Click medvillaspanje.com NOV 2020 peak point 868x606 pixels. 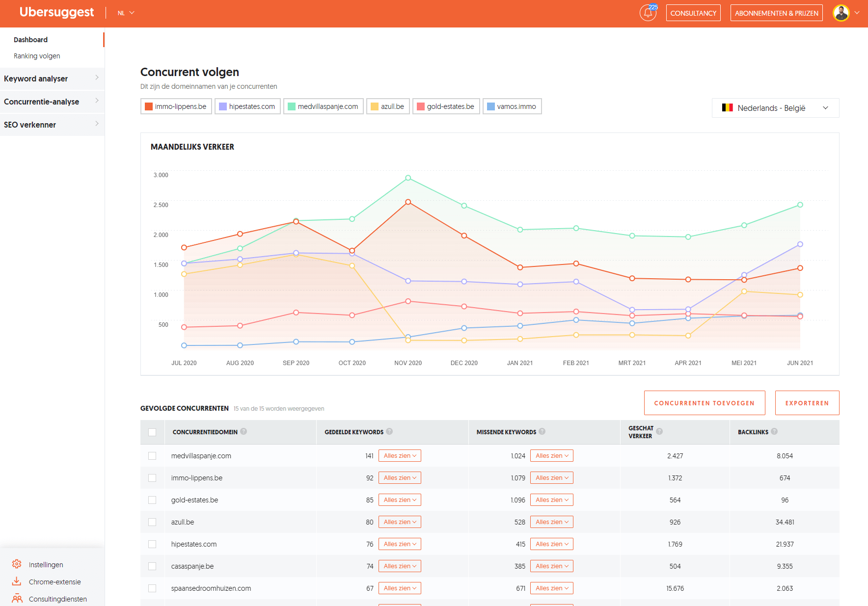point(408,178)
